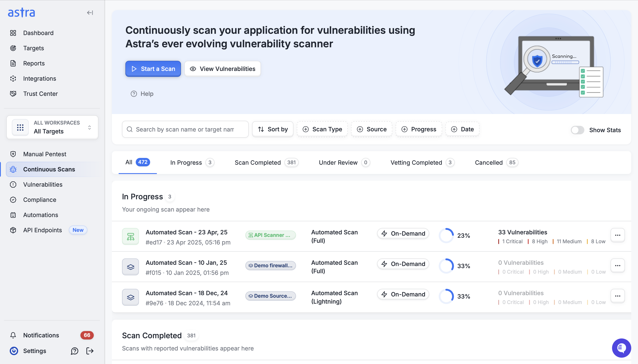This screenshot has width=638, height=364.
Task: Click the astra logo
Action: click(x=22, y=12)
